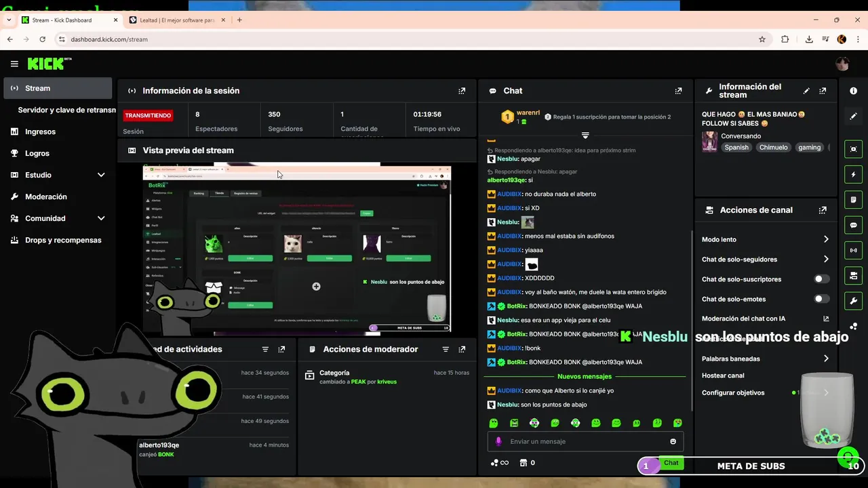Filter the activity feed list
Screen dimensions: 868x488
click(x=265, y=349)
